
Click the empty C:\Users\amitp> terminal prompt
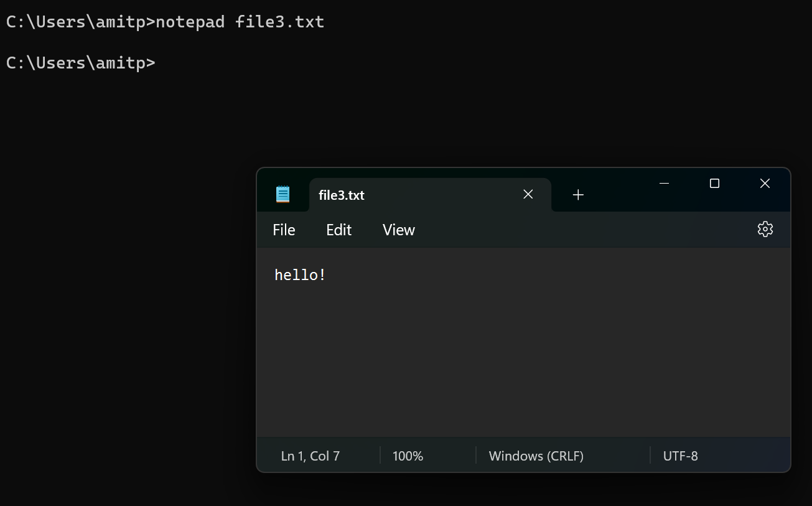[x=80, y=63]
